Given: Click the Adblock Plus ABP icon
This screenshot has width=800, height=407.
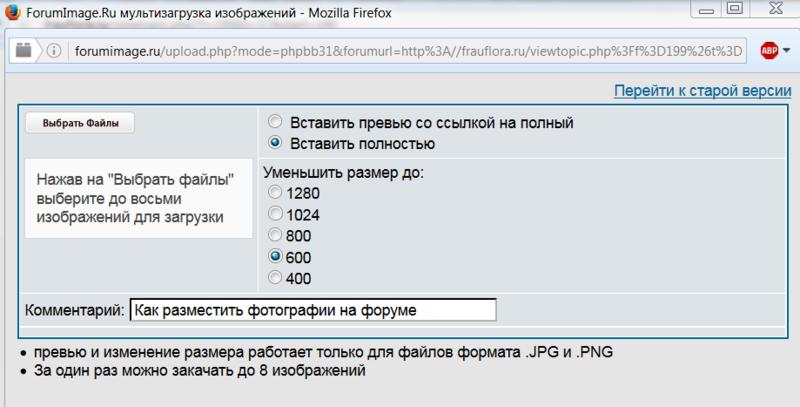Looking at the screenshot, I should coord(769,51).
